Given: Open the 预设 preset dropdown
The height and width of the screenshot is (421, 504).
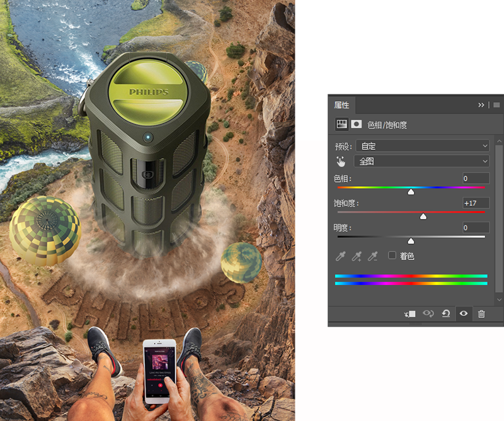Looking at the screenshot, I should pyautogui.click(x=422, y=146).
